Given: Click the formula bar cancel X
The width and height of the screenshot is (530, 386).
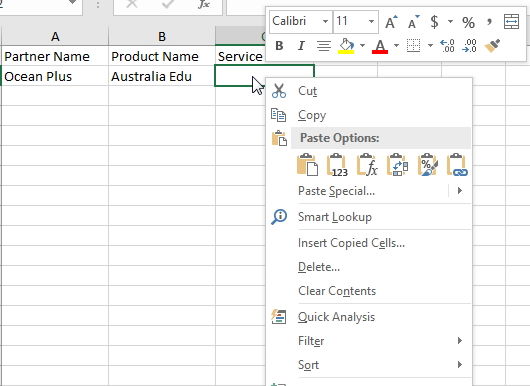Looking at the screenshot, I should tap(131, 4).
